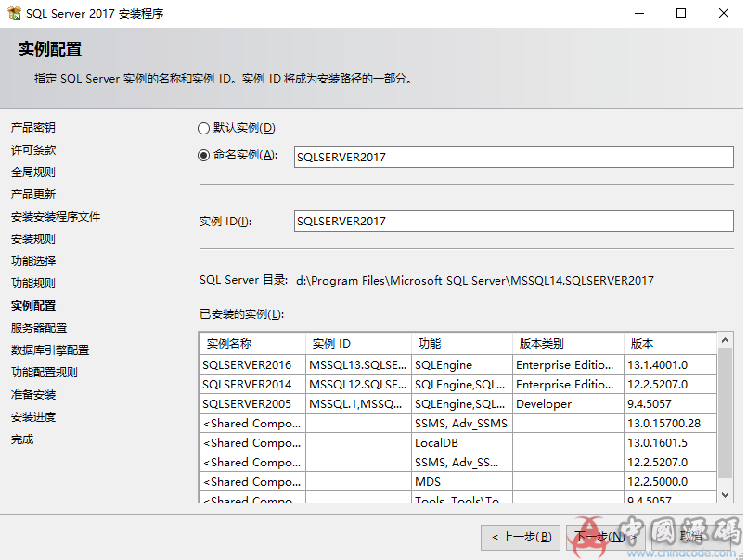
Task: Click the SSMS, Adv_SSMS feature cell
Action: point(462,424)
